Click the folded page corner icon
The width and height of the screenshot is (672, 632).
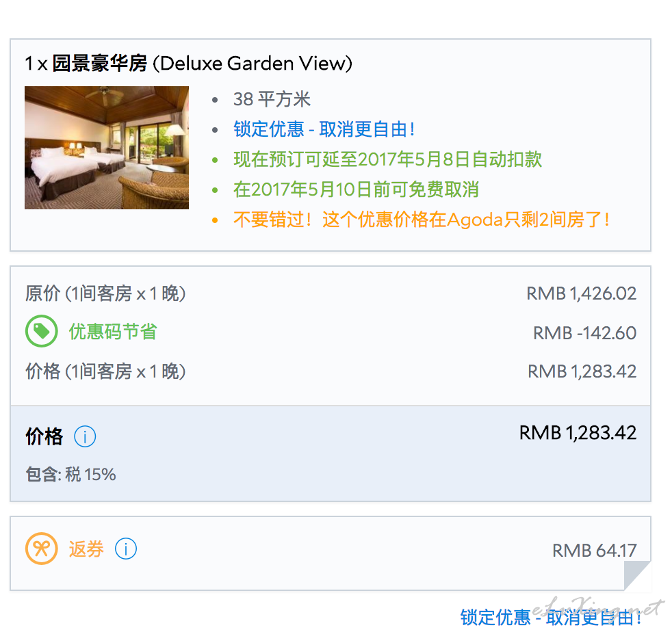click(637, 575)
